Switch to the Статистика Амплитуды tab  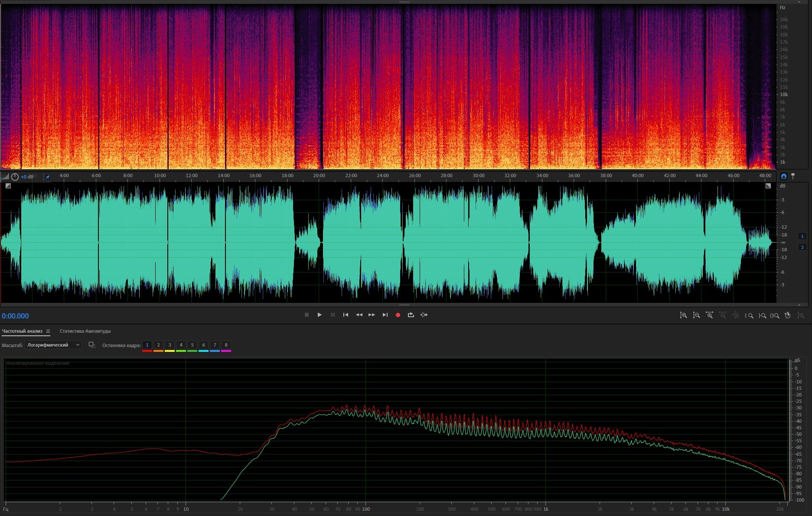coord(85,331)
